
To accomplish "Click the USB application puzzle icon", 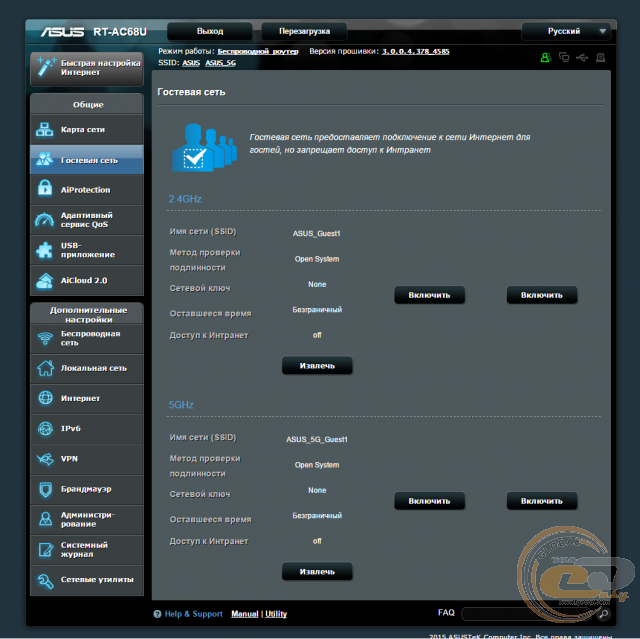I will pos(44,250).
